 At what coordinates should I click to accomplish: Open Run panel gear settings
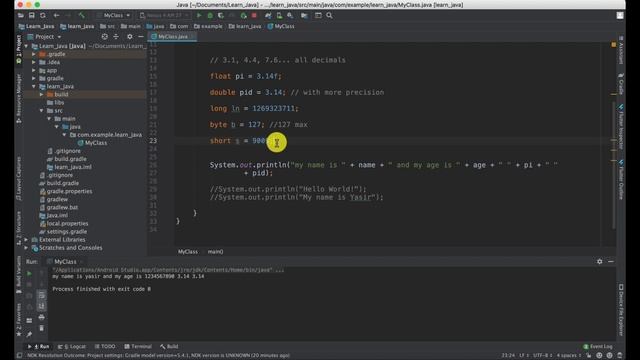[600, 262]
